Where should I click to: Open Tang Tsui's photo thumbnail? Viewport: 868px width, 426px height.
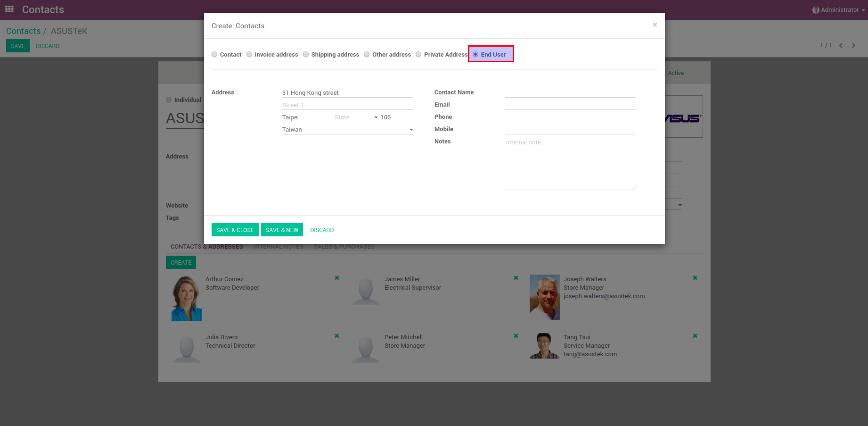[545, 346]
